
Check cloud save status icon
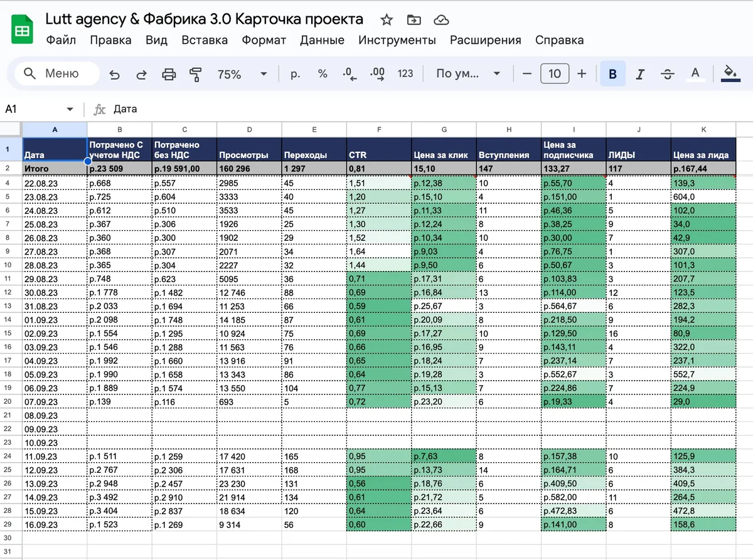[441, 20]
